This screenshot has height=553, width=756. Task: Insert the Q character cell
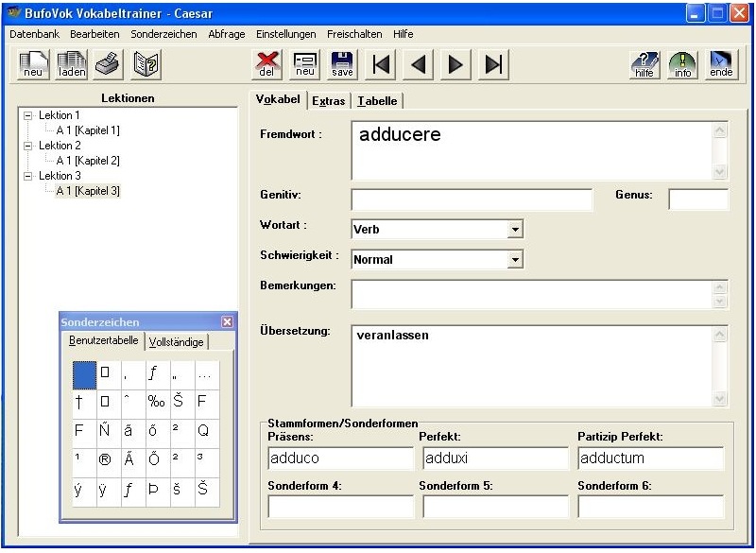coord(207,432)
